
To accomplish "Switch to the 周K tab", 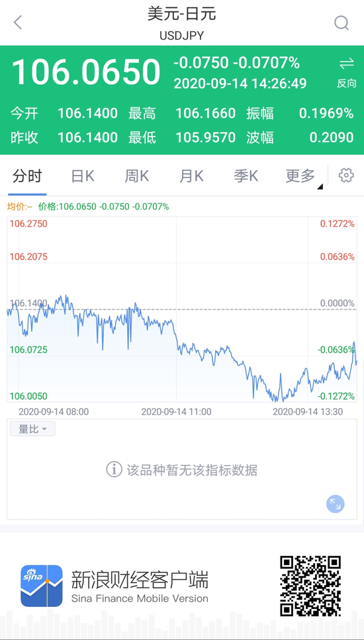I will pos(137,176).
